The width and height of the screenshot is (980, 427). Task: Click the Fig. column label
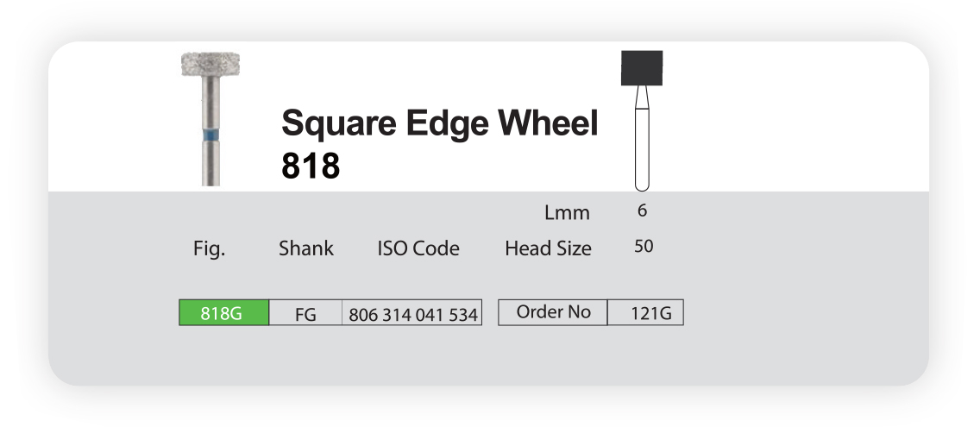tap(208, 249)
